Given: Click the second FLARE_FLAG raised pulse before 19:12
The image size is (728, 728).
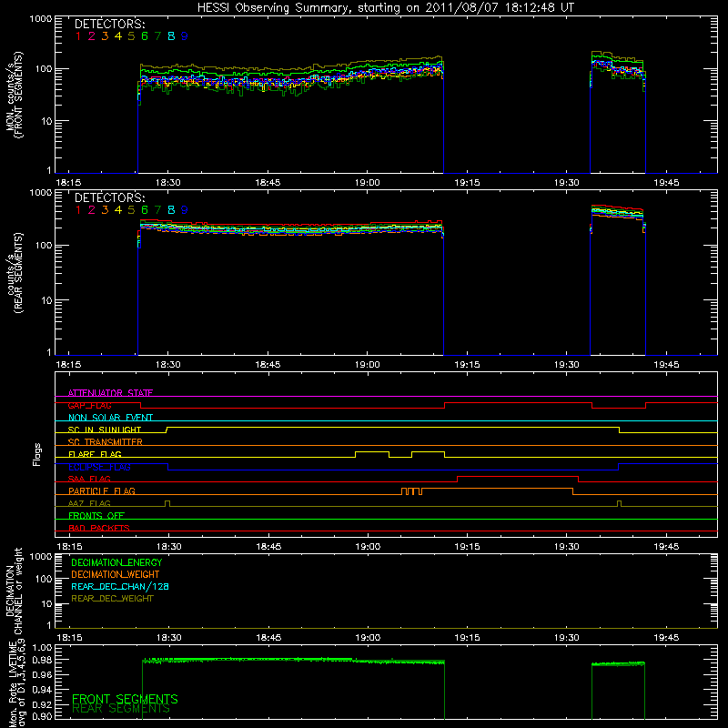Looking at the screenshot, I should pyautogui.click(x=428, y=452).
